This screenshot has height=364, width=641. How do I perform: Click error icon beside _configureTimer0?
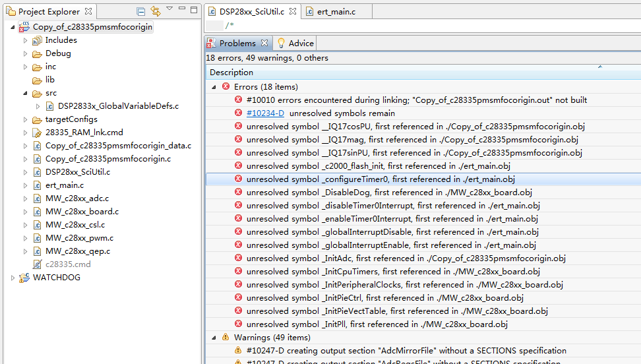click(x=238, y=179)
